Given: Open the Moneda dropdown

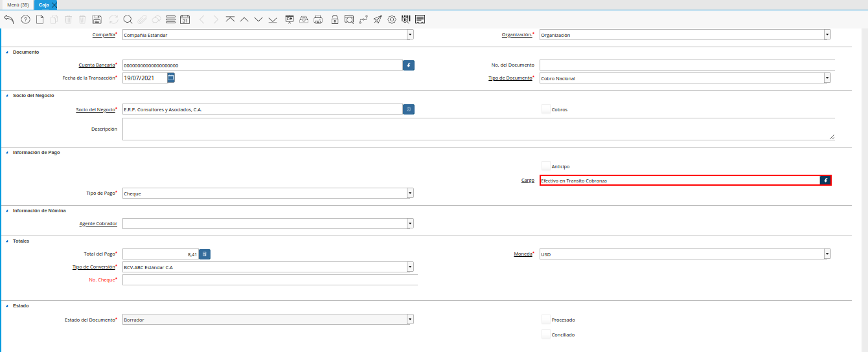Looking at the screenshot, I should click(827, 254).
